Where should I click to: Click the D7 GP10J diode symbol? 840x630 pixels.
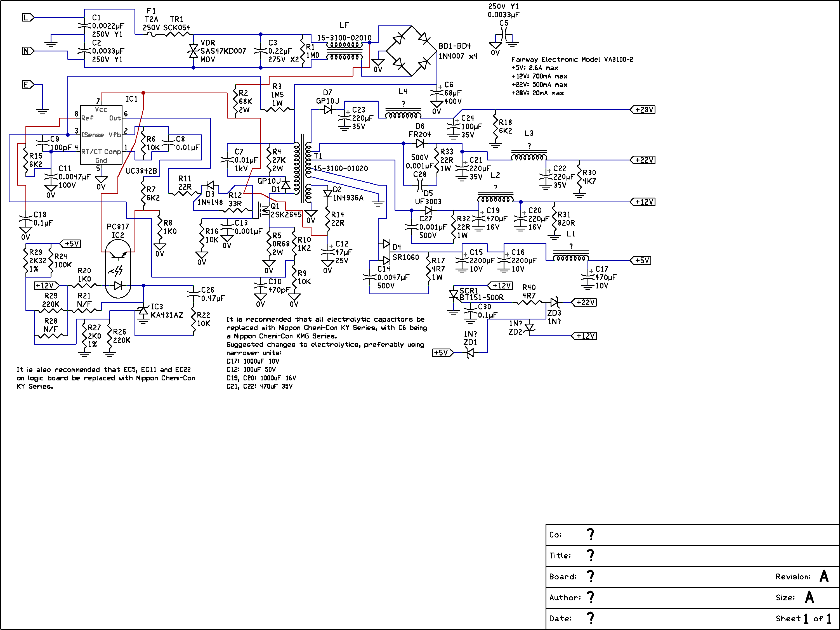(x=328, y=110)
